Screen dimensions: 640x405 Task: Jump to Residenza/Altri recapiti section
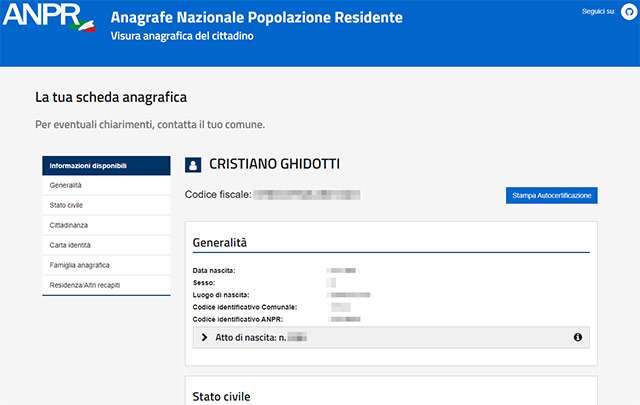click(106, 285)
